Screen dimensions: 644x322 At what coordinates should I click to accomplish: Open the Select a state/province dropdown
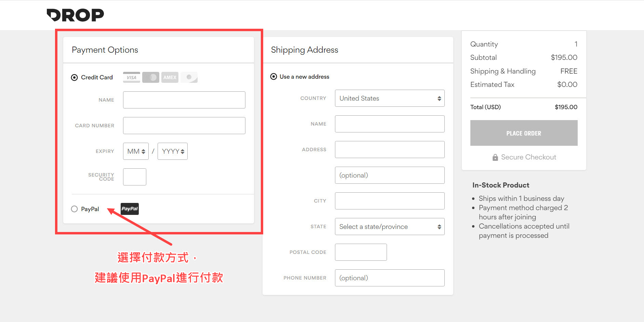coord(390,227)
